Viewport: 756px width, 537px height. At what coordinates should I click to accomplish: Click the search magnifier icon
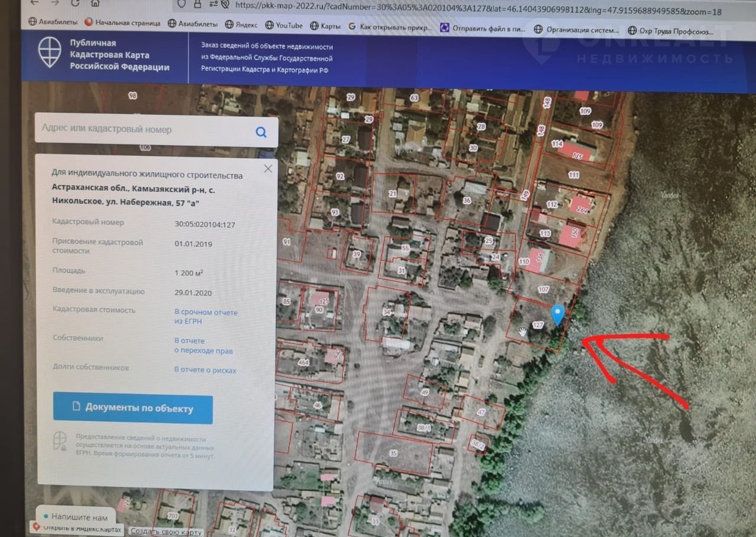(x=261, y=132)
